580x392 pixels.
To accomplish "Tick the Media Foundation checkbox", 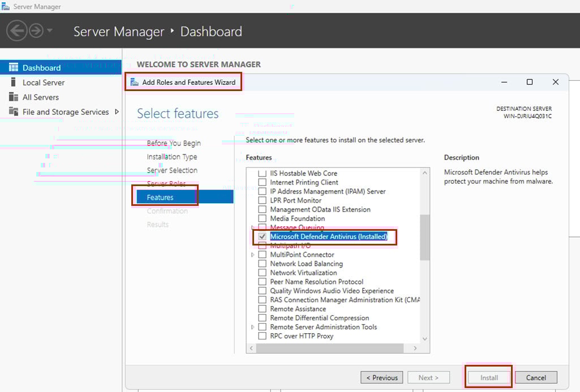I will (x=262, y=218).
